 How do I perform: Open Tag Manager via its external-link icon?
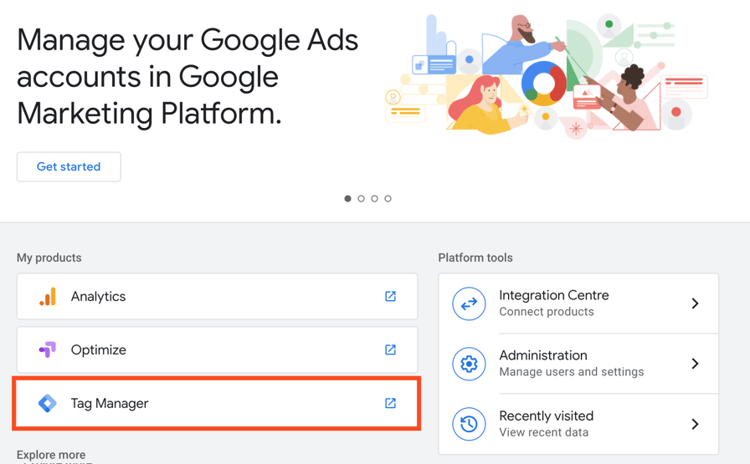[x=390, y=403]
